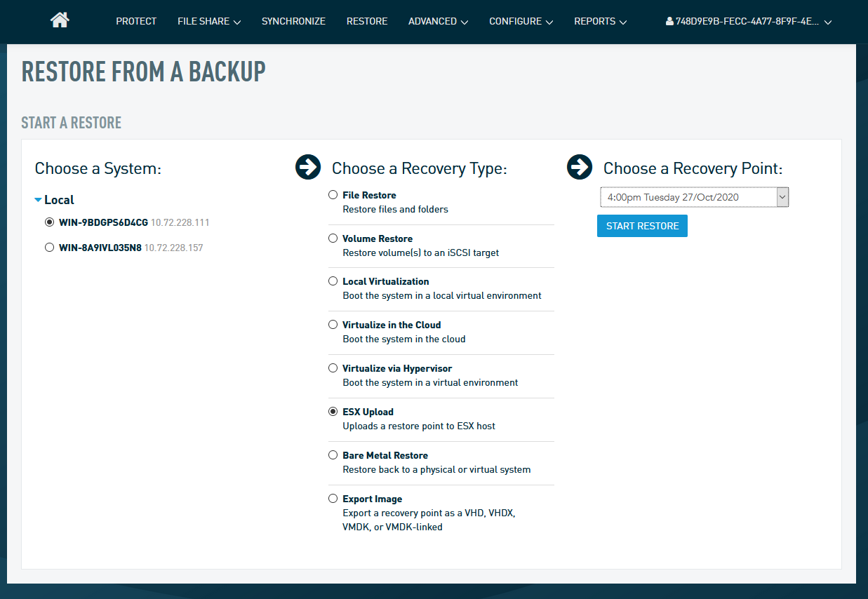The height and width of the screenshot is (599, 868).
Task: Choose Bare Metal Restore option
Action: [x=333, y=455]
